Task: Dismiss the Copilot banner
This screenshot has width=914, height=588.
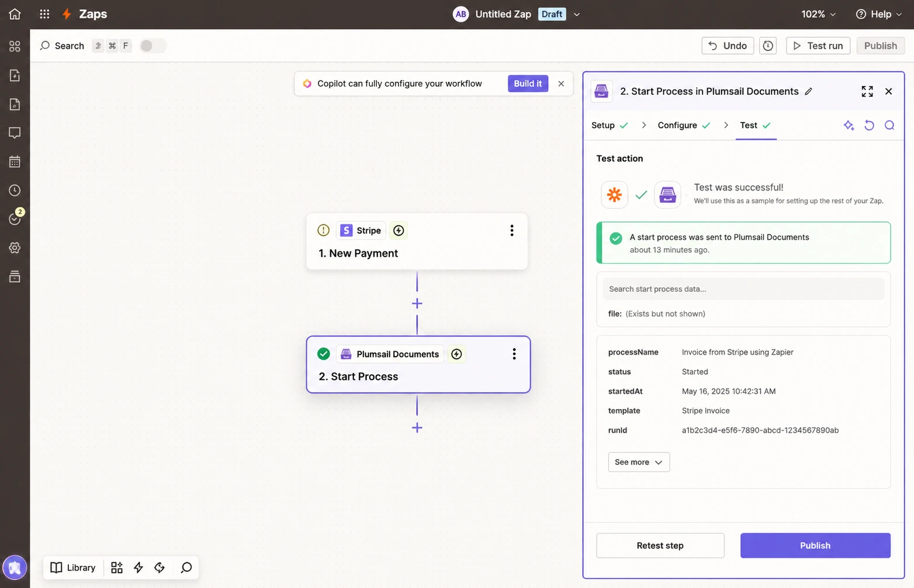Action: pyautogui.click(x=561, y=84)
